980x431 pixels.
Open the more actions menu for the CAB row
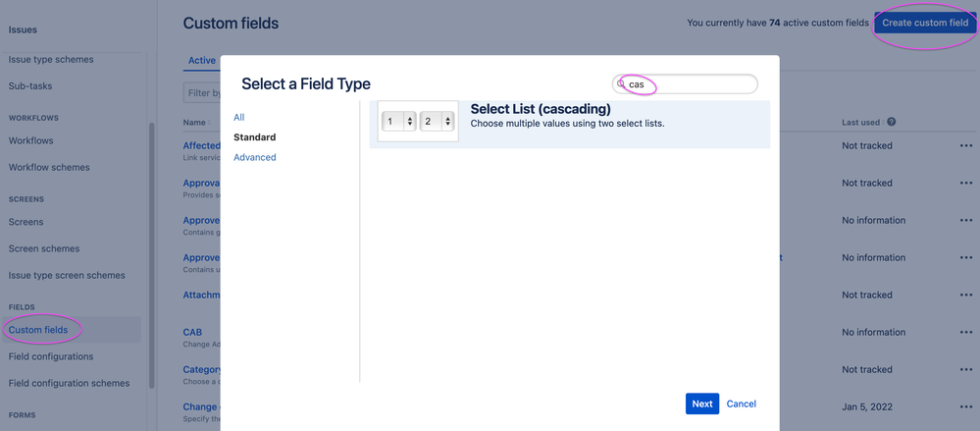(x=966, y=332)
